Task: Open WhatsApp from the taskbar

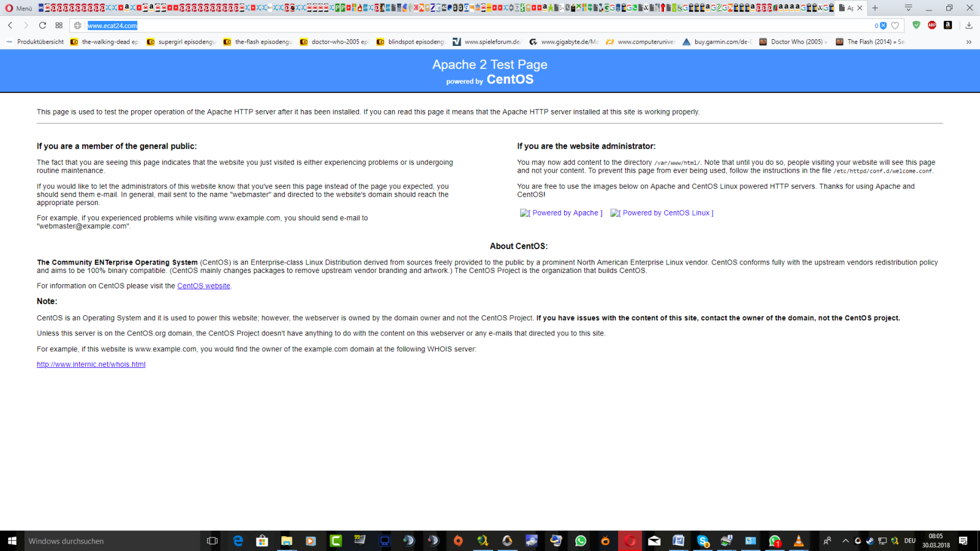Action: 581,541
